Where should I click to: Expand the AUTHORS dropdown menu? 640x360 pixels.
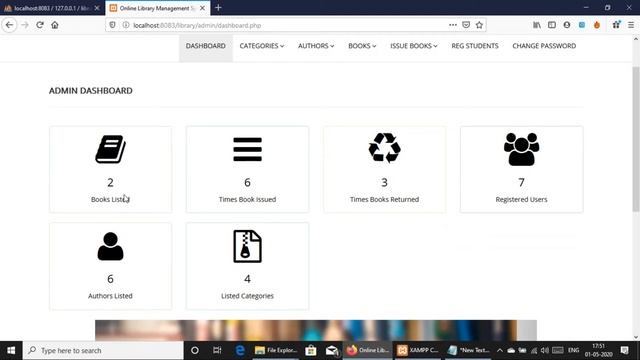pos(316,46)
